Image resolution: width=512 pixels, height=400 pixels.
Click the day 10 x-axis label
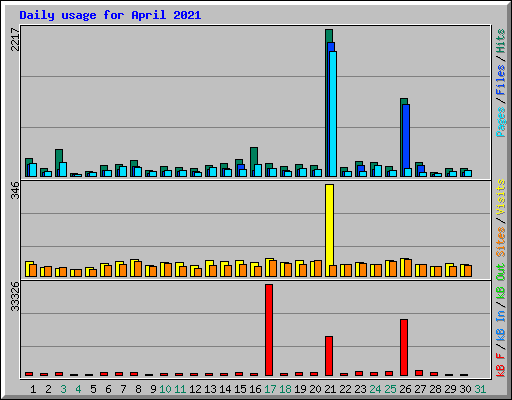pyautogui.click(x=165, y=389)
